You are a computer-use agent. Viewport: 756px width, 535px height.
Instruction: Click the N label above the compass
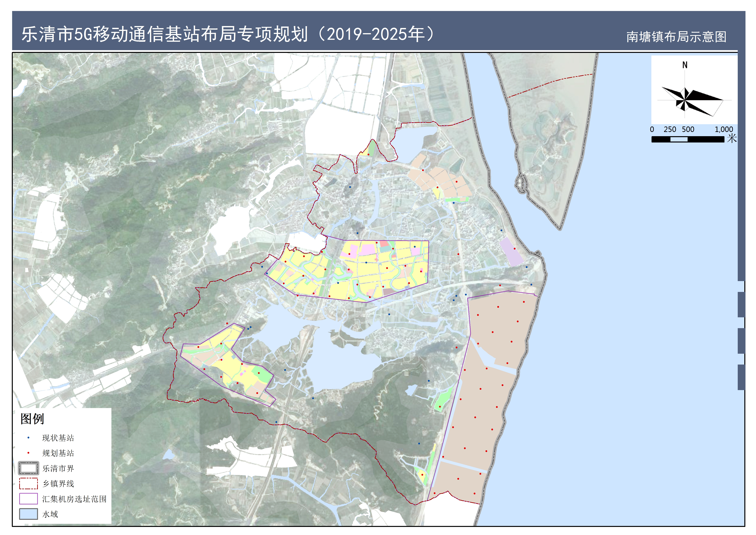[x=685, y=65]
